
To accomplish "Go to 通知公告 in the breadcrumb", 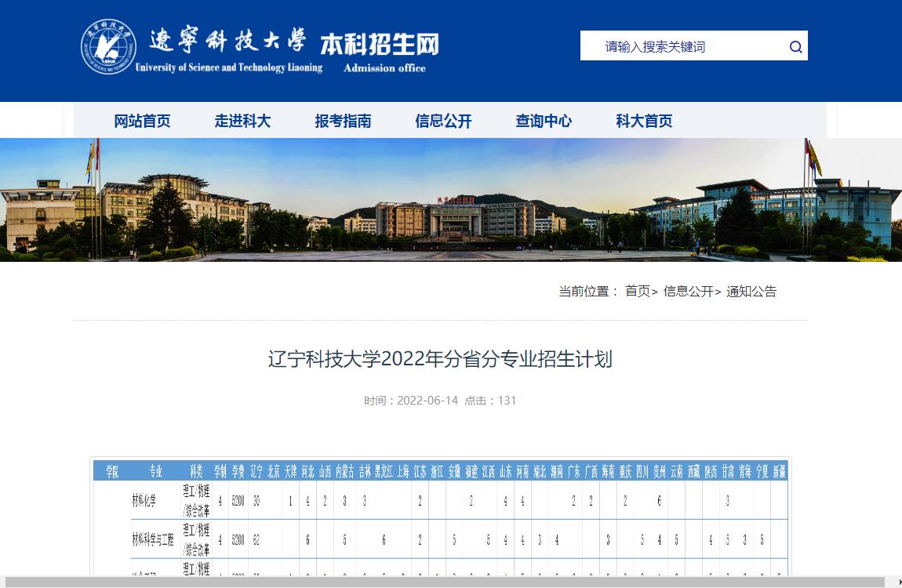I will point(751,291).
